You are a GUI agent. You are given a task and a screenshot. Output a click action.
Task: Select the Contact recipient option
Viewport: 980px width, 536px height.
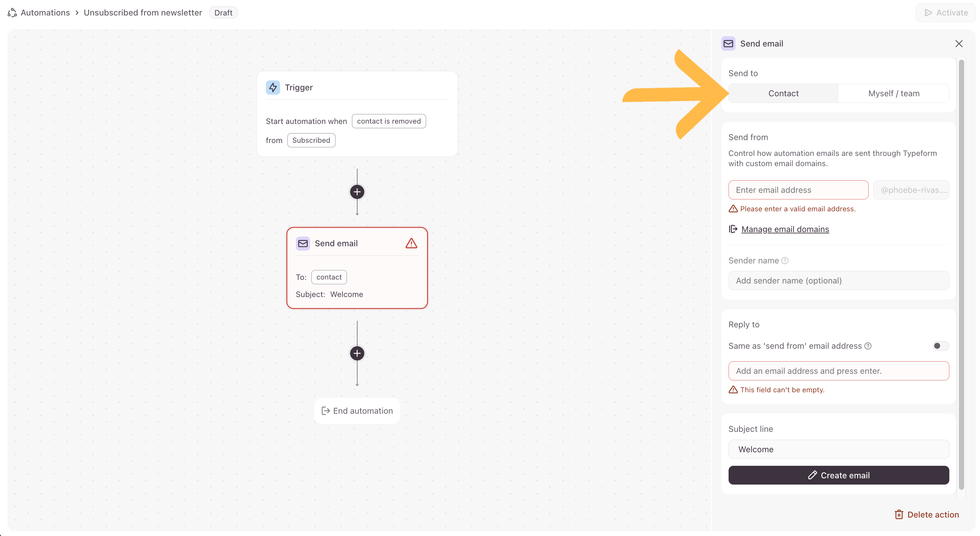[x=783, y=93]
